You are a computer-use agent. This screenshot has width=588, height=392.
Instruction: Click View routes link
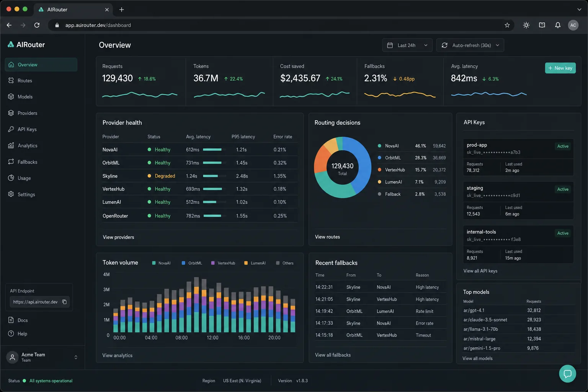(327, 237)
